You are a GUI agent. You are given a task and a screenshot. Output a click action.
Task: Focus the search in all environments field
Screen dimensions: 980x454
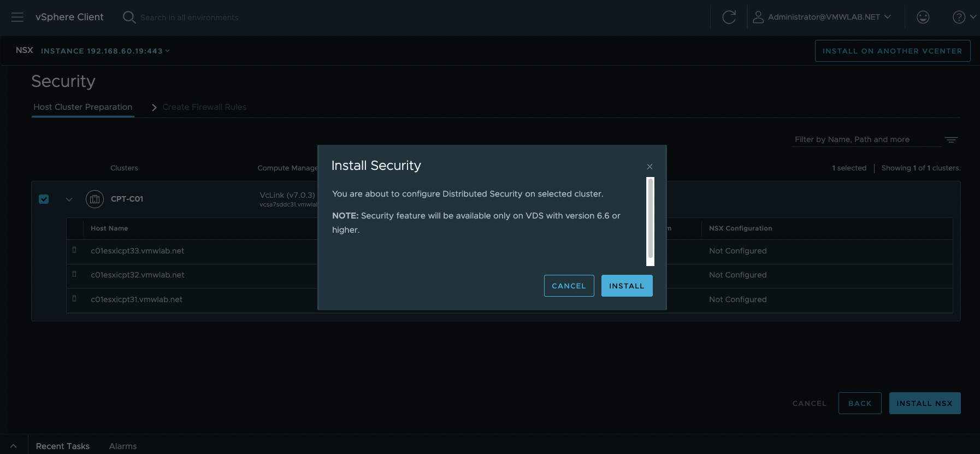tap(189, 17)
